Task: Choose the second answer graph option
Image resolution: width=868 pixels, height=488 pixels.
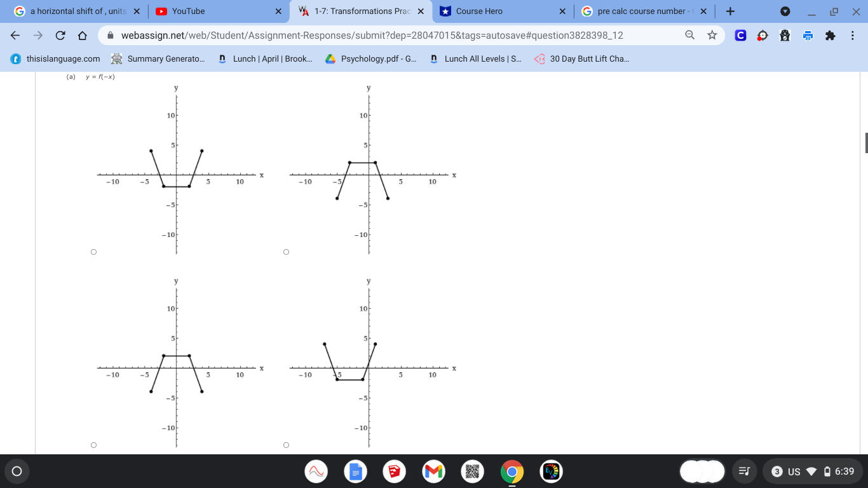Action: point(286,252)
